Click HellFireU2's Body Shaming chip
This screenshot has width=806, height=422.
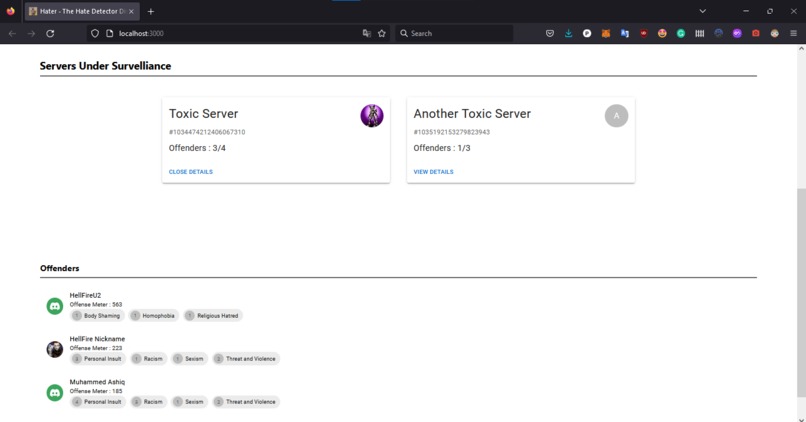click(97, 316)
